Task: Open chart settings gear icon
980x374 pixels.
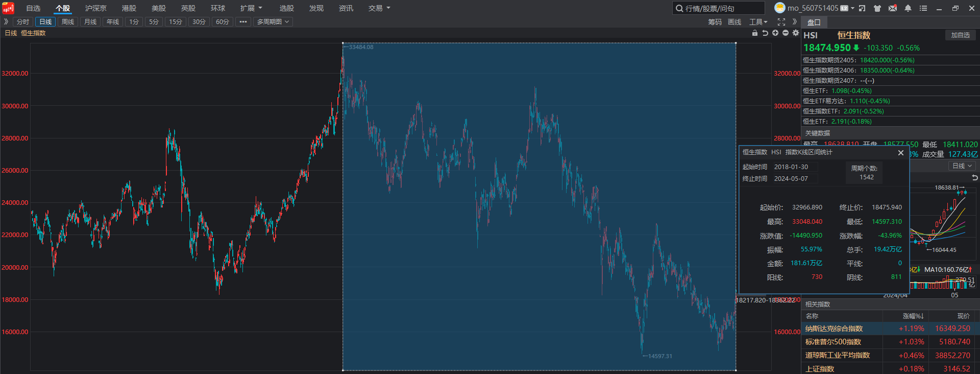Action: 795,33
